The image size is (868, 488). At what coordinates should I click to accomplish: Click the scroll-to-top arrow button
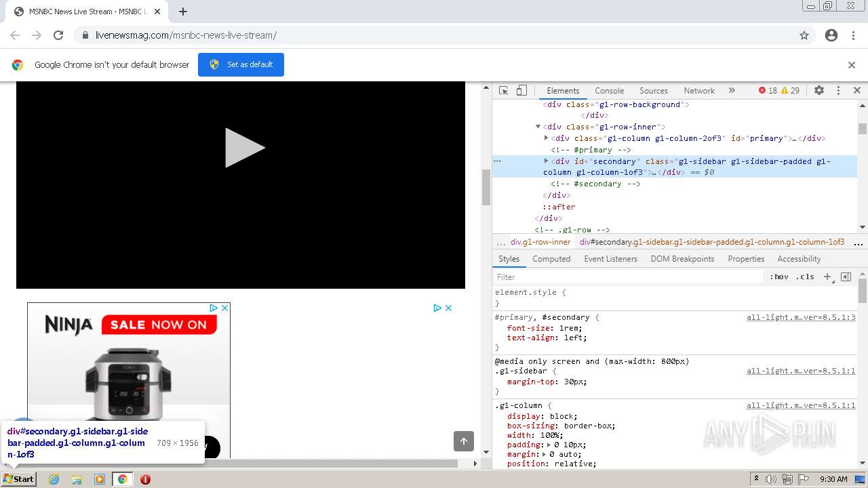pyautogui.click(x=464, y=441)
